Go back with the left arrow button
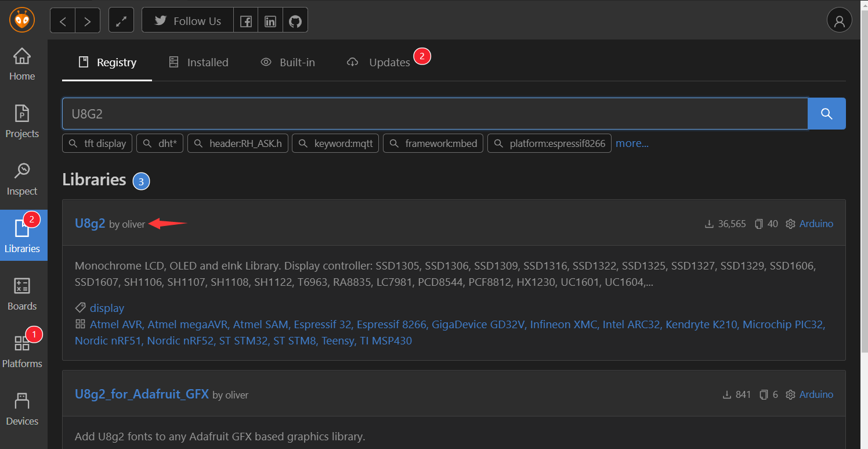 tap(63, 21)
